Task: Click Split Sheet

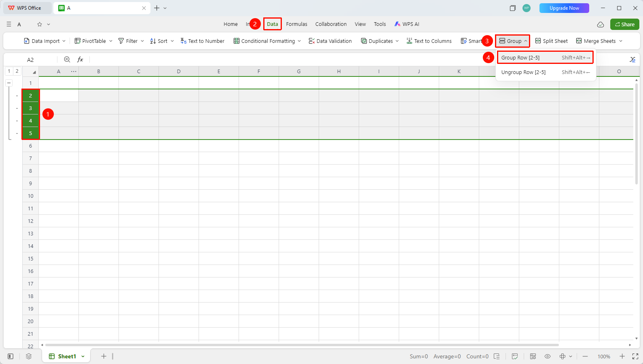Action: click(x=552, y=41)
